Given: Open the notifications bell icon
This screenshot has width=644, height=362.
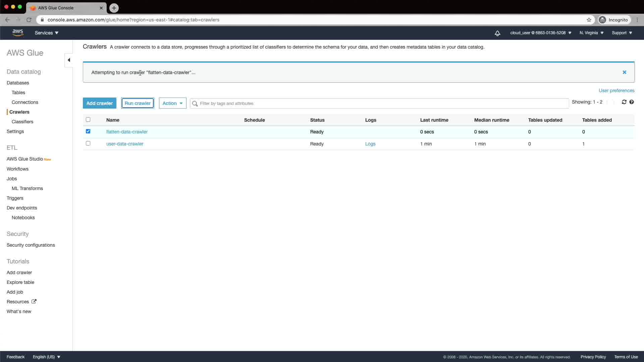Looking at the screenshot, I should [x=497, y=33].
